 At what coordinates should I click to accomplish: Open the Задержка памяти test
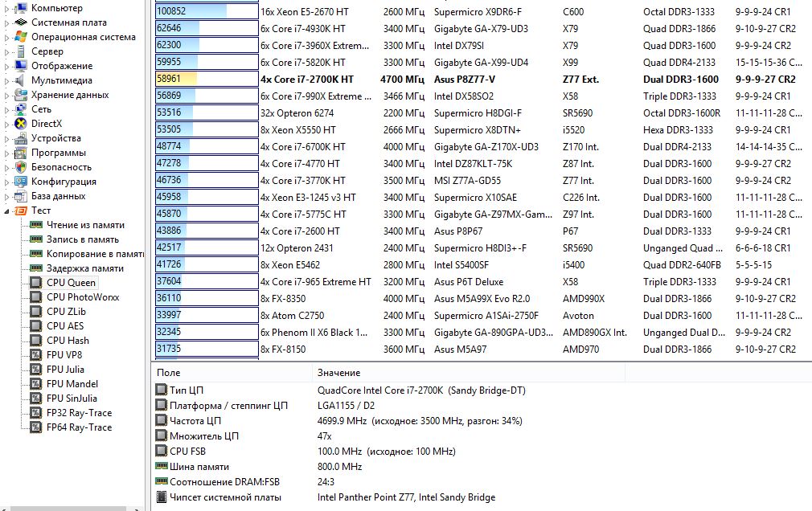[x=85, y=268]
